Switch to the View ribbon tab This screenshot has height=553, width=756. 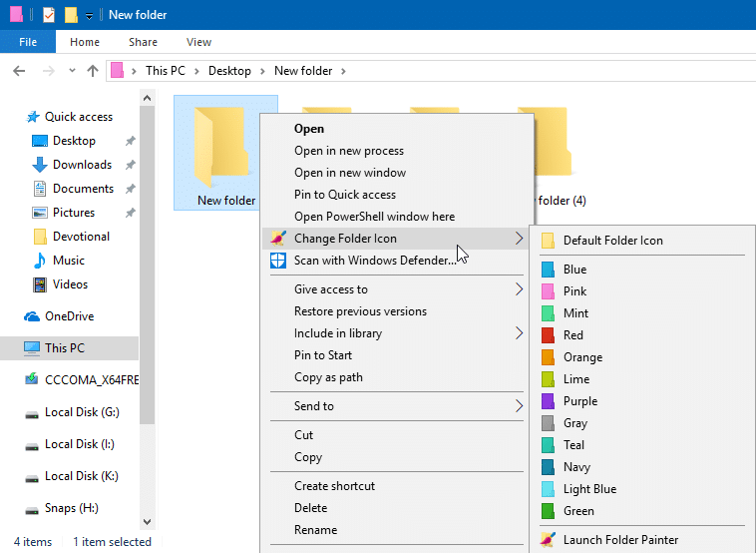click(199, 42)
